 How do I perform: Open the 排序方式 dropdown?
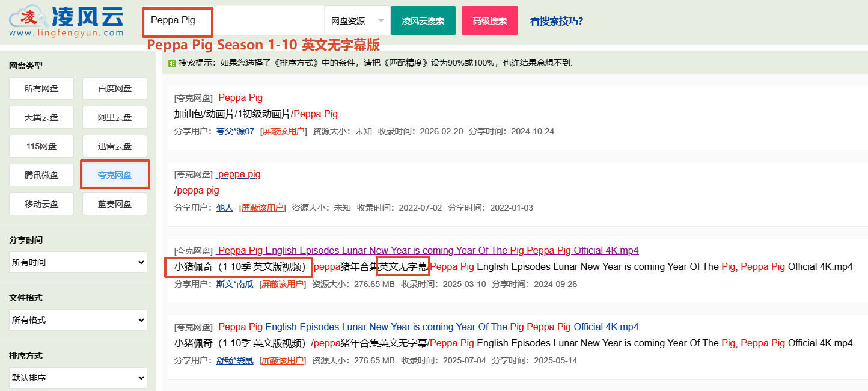click(x=78, y=378)
